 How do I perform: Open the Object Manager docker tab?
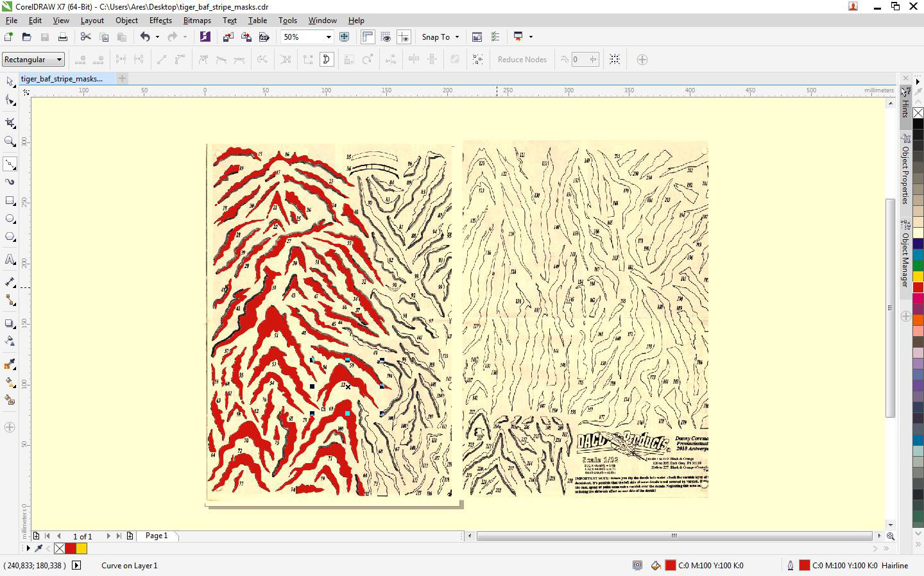click(x=905, y=254)
